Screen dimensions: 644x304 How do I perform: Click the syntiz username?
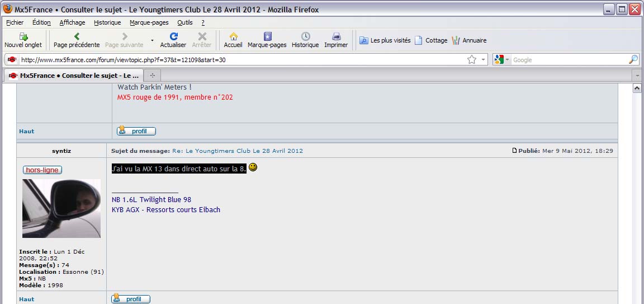click(x=61, y=151)
